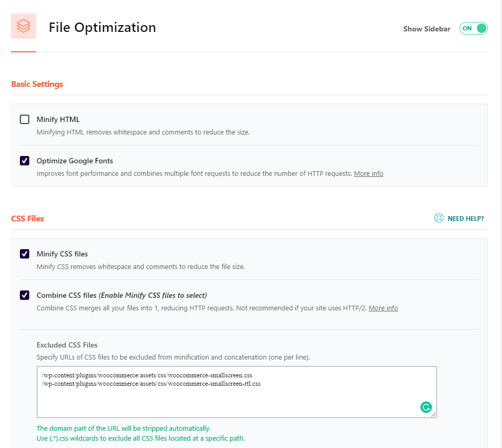Click the Basic Settings heading
Viewport: 502px width, 448px height.
coord(37,84)
